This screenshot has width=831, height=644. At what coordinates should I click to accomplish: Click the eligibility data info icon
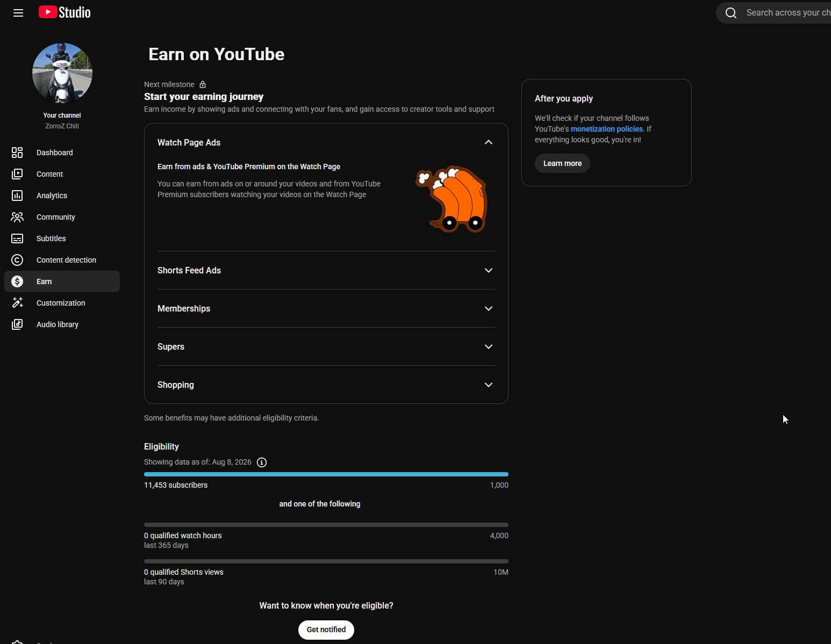point(262,462)
